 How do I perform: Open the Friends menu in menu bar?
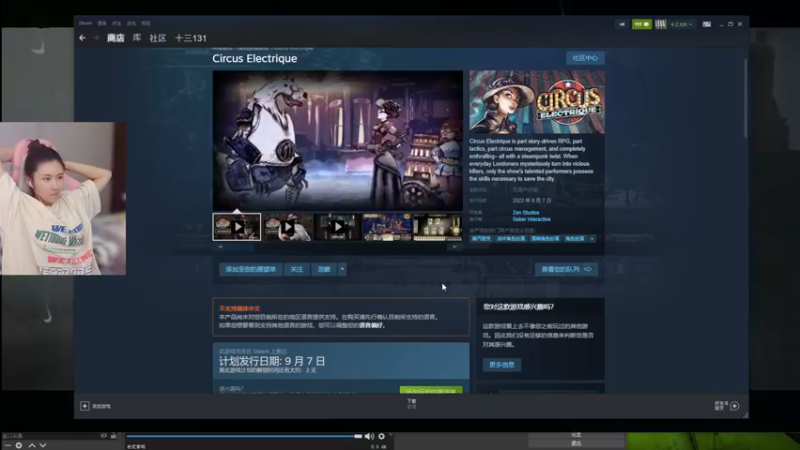tap(116, 23)
